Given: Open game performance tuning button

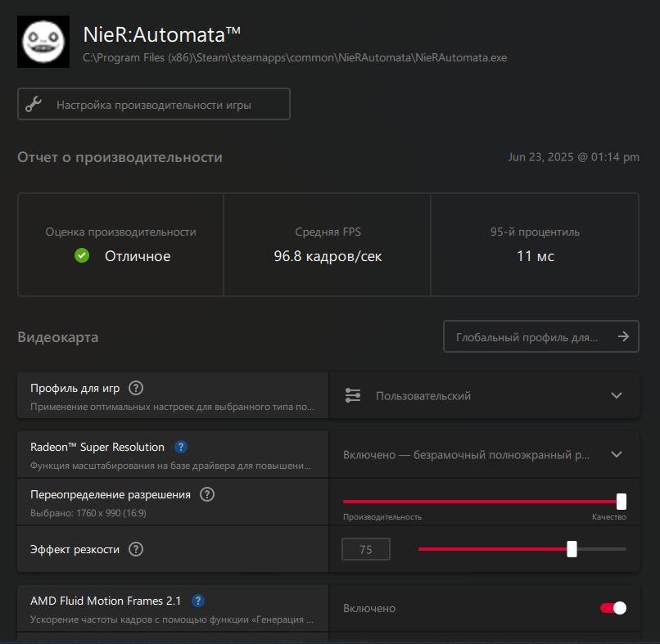Looking at the screenshot, I should tap(154, 104).
